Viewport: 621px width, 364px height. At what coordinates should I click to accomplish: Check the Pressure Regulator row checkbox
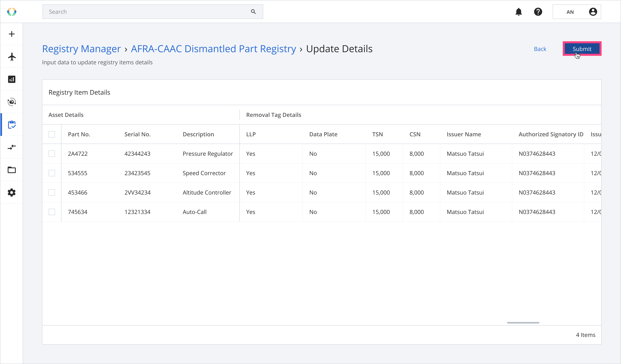click(52, 154)
